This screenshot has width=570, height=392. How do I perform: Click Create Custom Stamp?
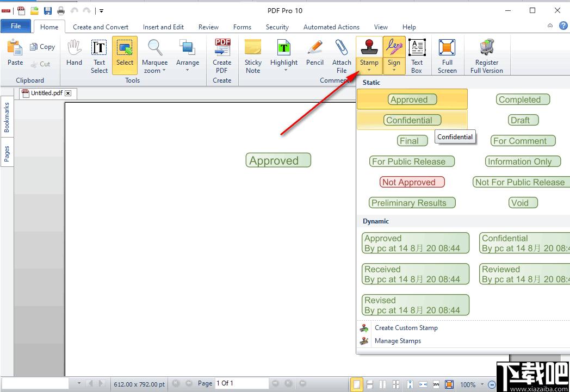pos(406,328)
